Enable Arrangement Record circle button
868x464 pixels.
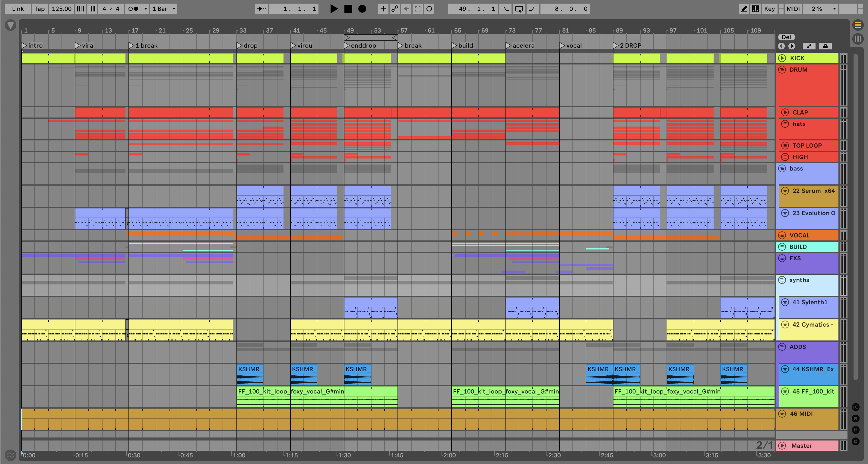362,9
